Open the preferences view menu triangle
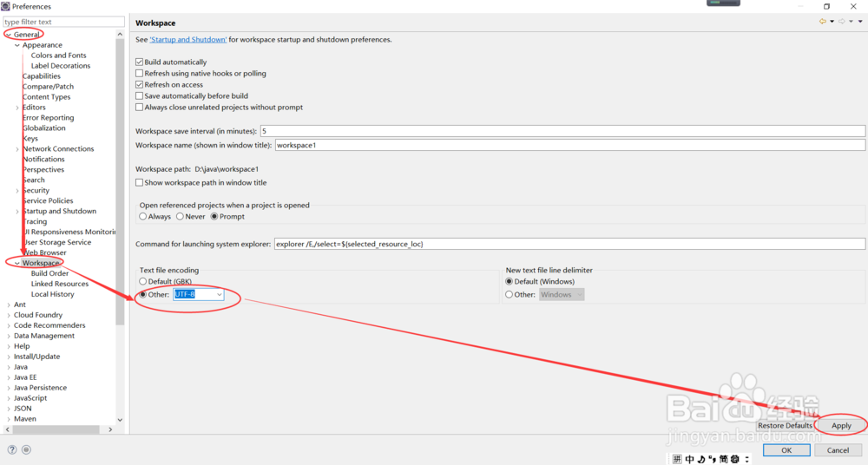868x465 pixels. (860, 22)
